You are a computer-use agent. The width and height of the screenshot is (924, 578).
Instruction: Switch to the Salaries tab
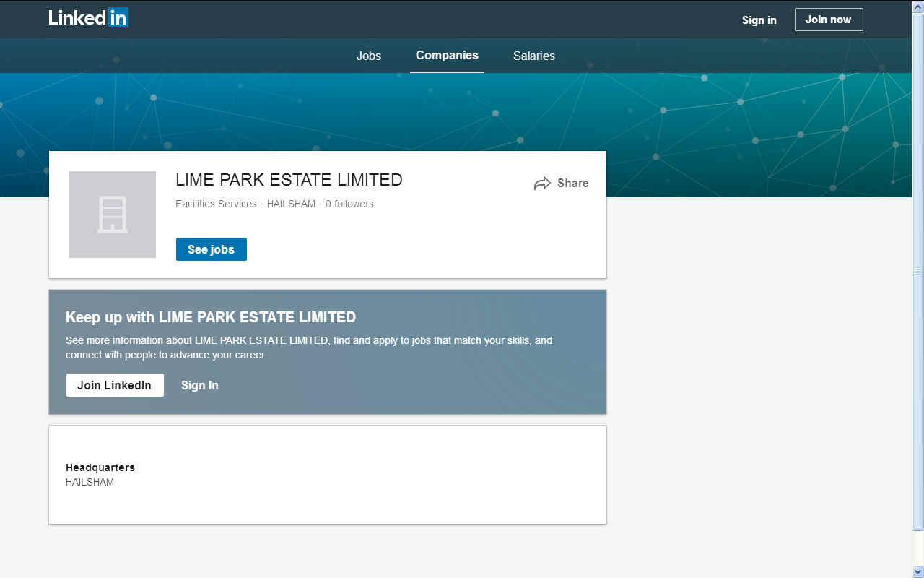(533, 56)
